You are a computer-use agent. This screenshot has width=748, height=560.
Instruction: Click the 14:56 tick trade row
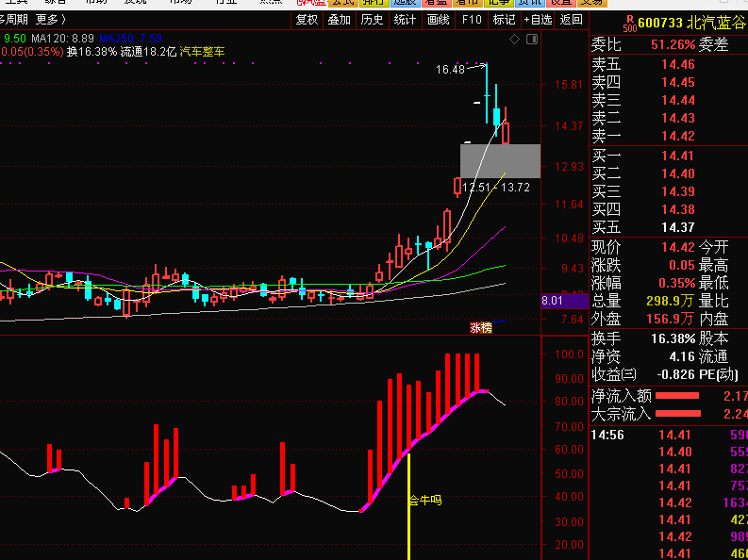tap(670, 435)
